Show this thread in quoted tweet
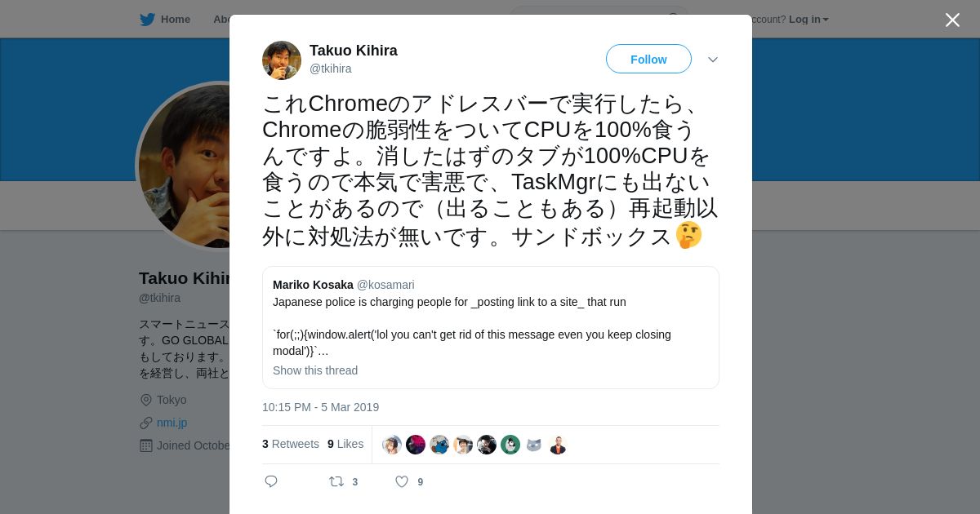980x514 pixels. 315,370
